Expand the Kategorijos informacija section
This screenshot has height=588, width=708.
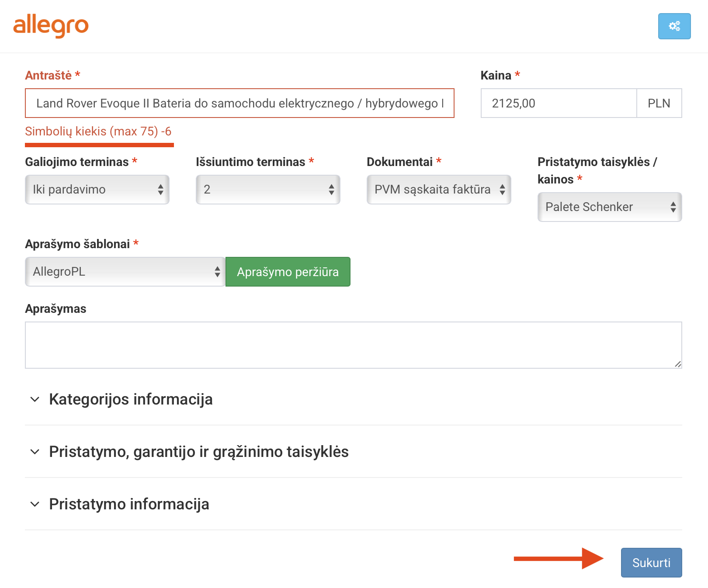pos(354,399)
